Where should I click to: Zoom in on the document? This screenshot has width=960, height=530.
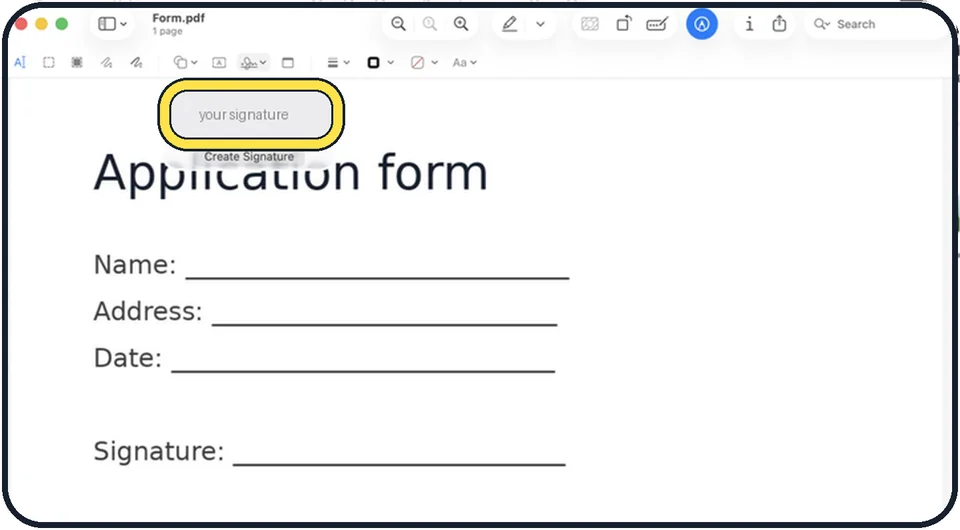(461, 24)
